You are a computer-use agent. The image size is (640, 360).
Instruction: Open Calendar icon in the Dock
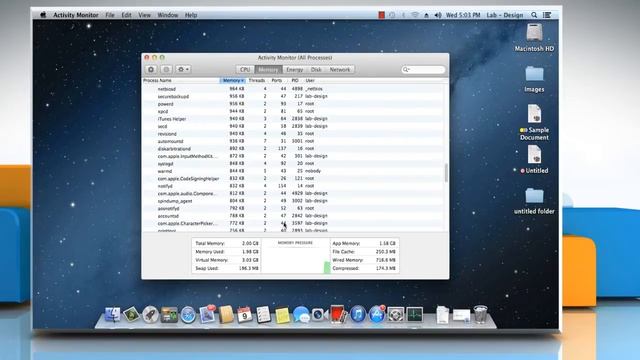pos(244,315)
